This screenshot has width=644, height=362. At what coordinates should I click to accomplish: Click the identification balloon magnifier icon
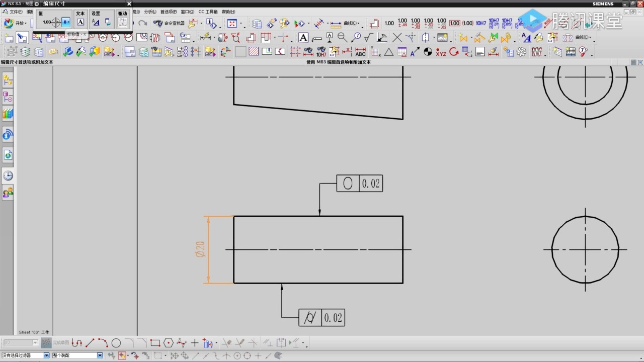click(x=342, y=38)
